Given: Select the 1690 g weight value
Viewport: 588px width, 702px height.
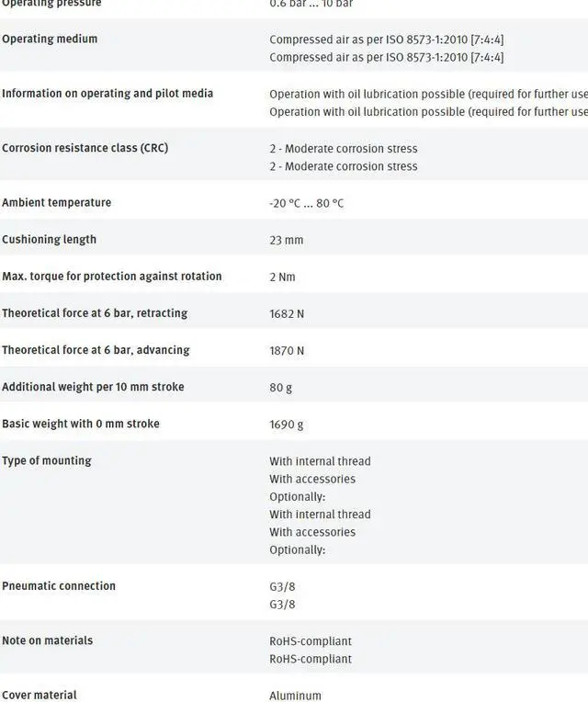Looking at the screenshot, I should point(286,424).
